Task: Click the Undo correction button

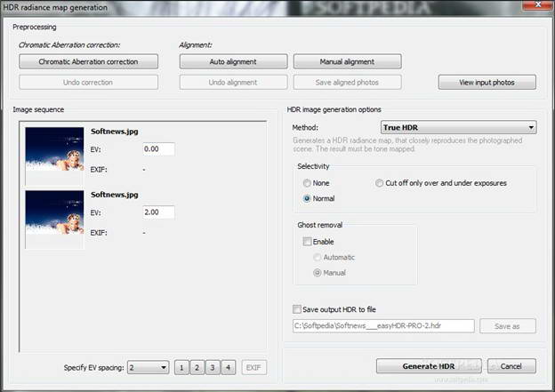Action: (88, 83)
